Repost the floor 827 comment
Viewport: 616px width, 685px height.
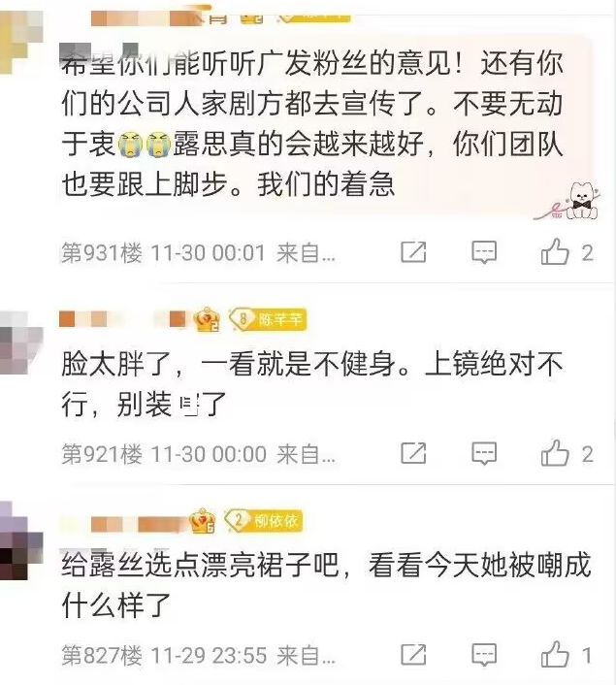tap(413, 654)
